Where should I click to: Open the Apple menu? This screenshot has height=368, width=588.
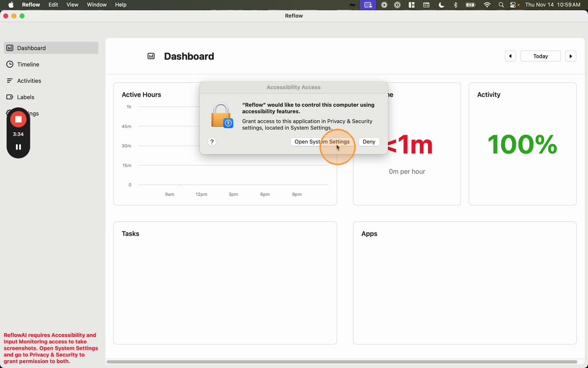[x=11, y=5]
